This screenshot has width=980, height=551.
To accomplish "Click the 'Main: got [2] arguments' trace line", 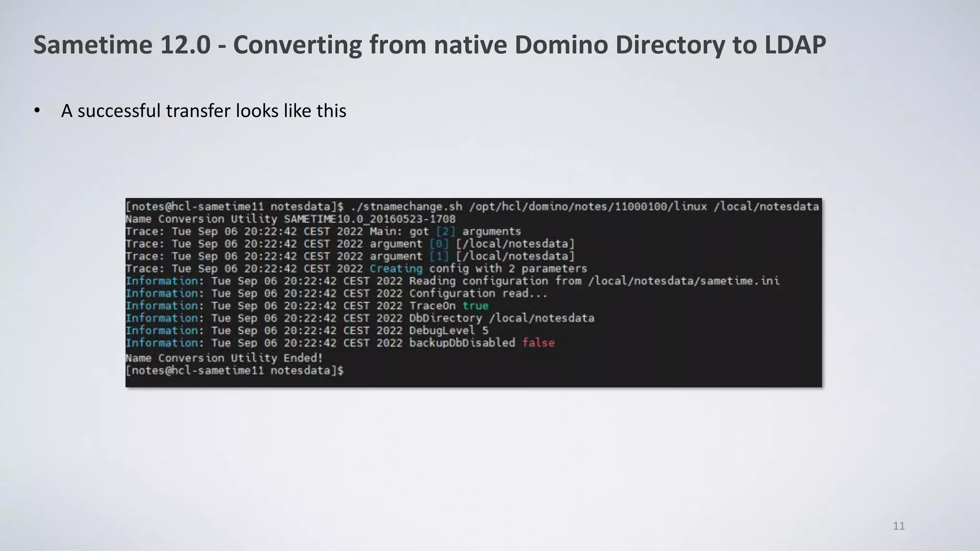I will point(323,231).
